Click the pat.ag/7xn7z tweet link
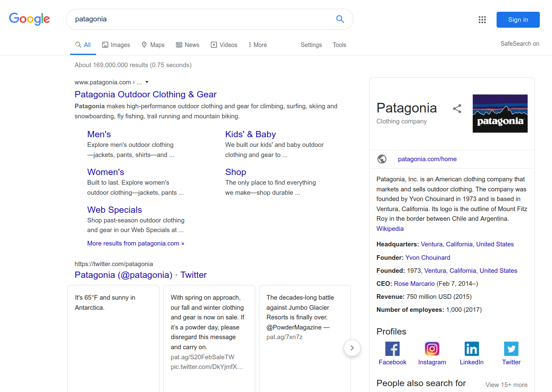The image size is (552, 392). [285, 337]
